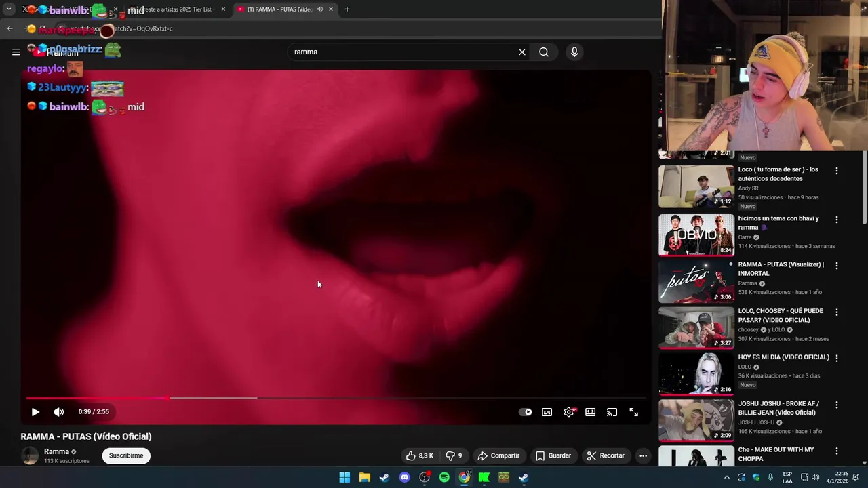The width and height of the screenshot is (868, 488).
Task: Open the Kick app from the taskbar
Action: (x=484, y=477)
